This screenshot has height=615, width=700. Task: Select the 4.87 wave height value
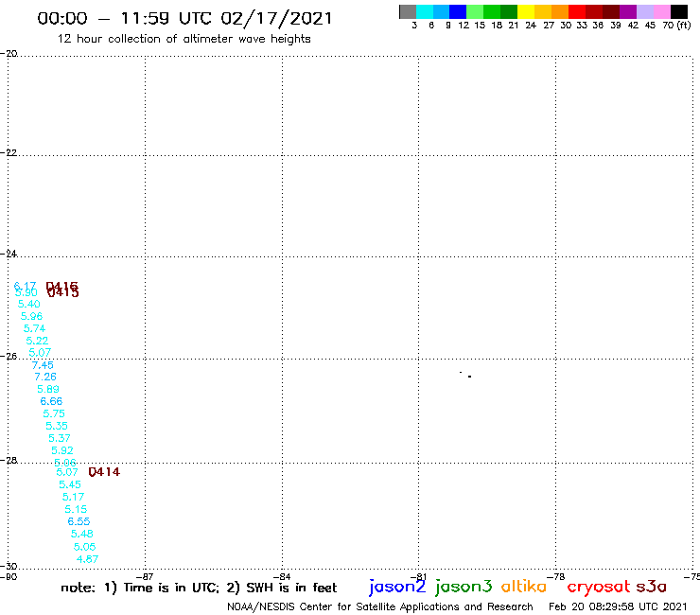point(87,559)
